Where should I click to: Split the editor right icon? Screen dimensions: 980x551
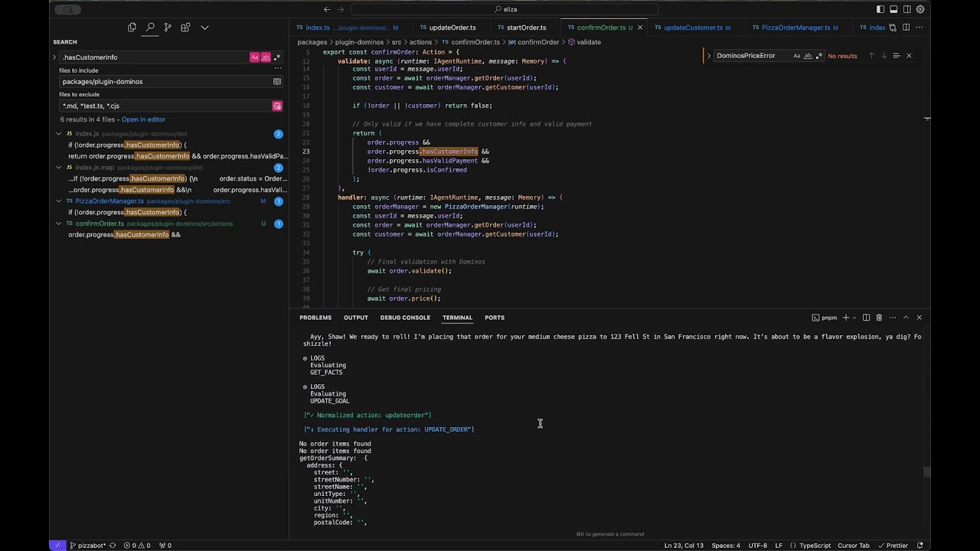pos(906,28)
